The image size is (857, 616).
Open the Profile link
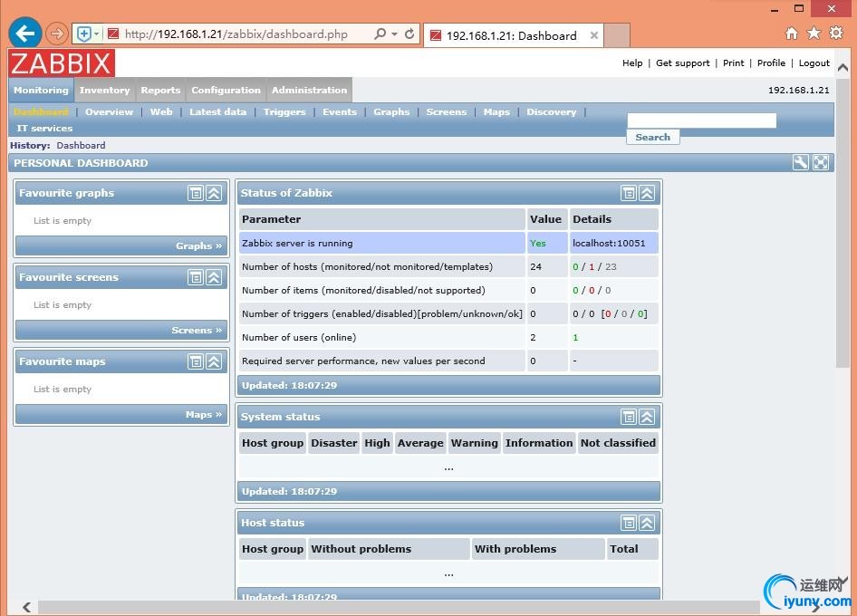[x=771, y=63]
